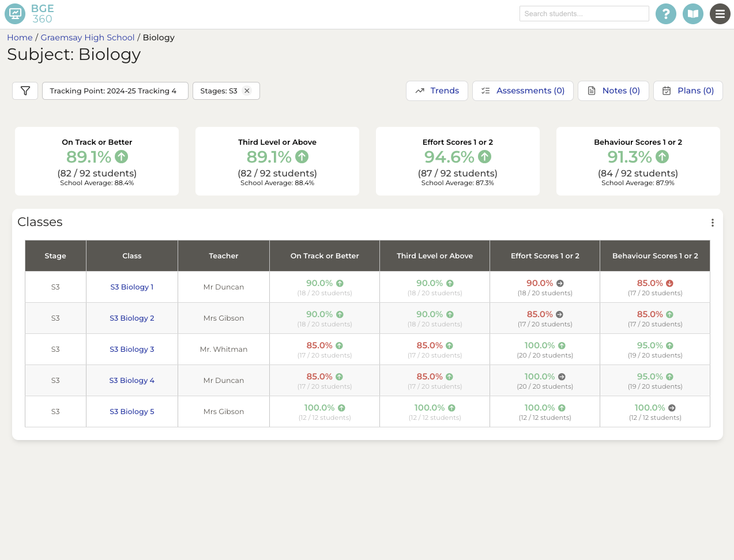Click the upward trend arrow on Effort Scores card
This screenshot has width=734, height=560.
click(484, 156)
